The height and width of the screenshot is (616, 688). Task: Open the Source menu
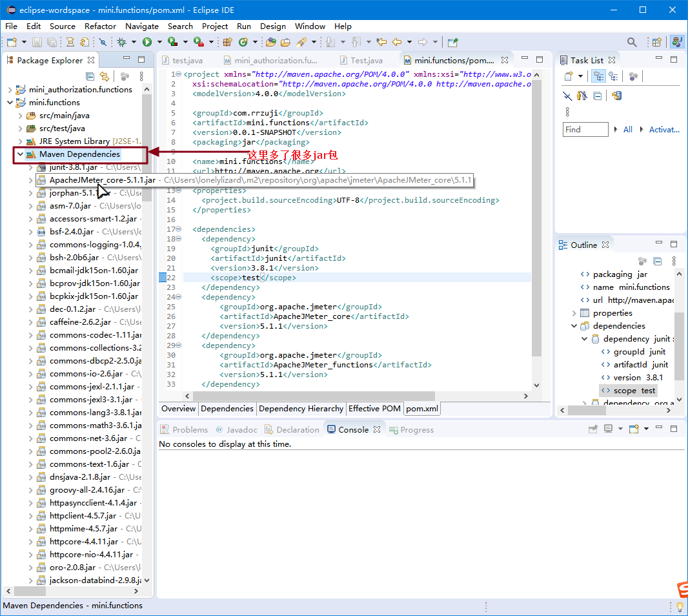[63, 26]
